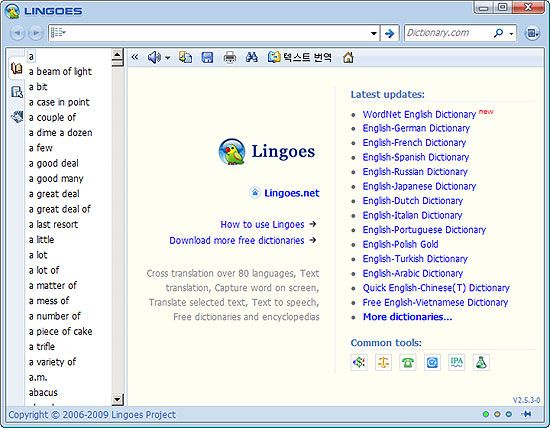Open English-Dutch Dictionary link

coord(413,201)
